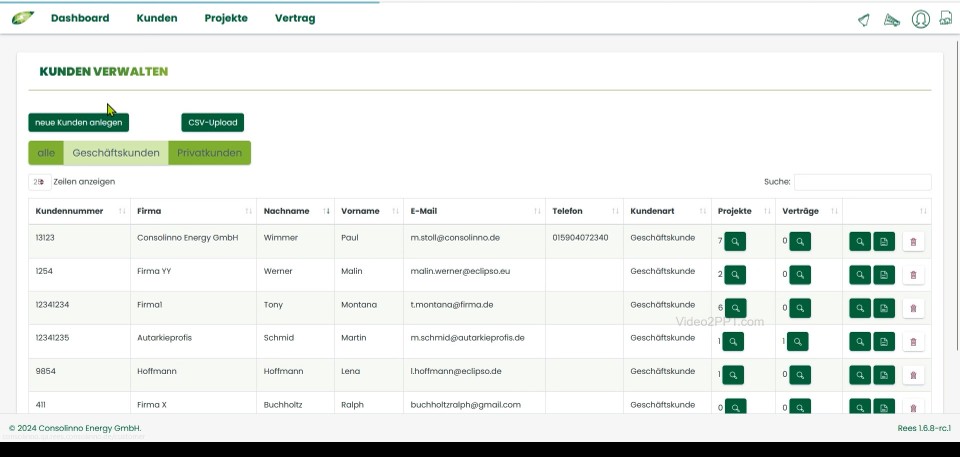Show all customers with 'alle' filter
This screenshot has height=457, width=960.
click(46, 153)
